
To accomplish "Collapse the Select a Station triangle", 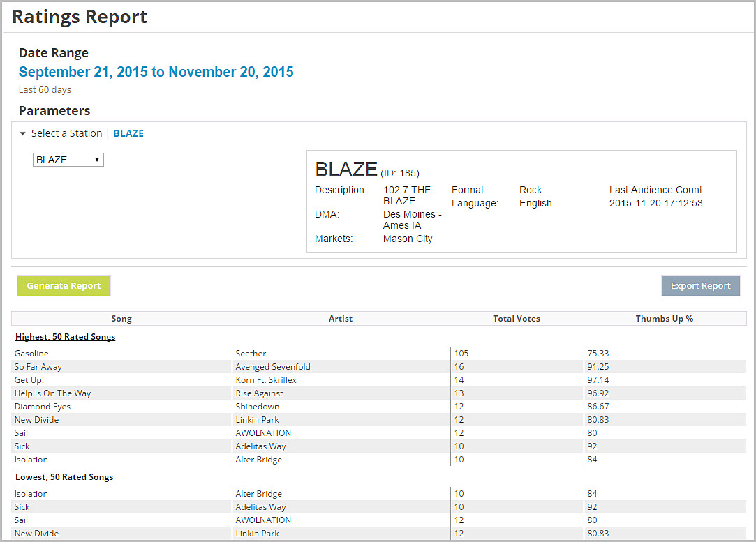I will (23, 134).
